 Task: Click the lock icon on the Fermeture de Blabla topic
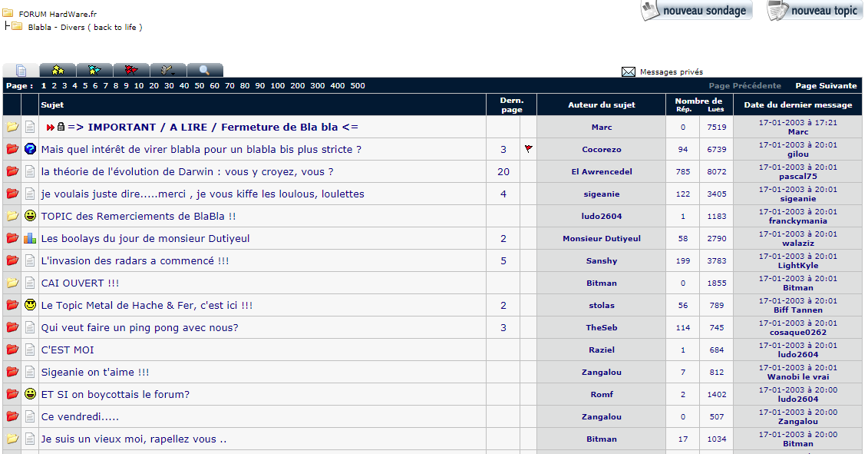click(x=61, y=127)
